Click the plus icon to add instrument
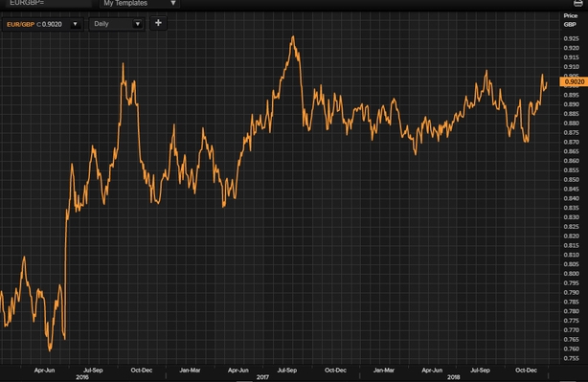Image resolution: width=588 pixels, height=382 pixels. coord(158,23)
